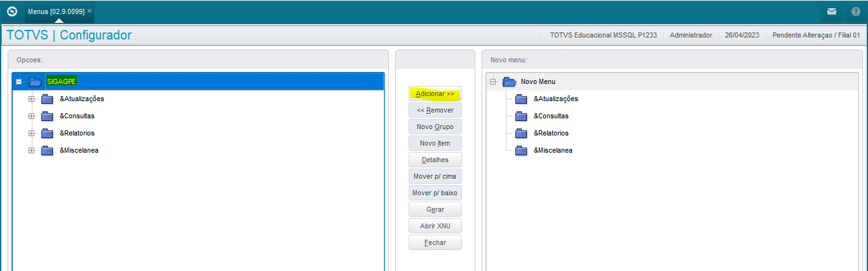Image resolution: width=868 pixels, height=271 pixels.
Task: Click the Mover p/ cima button
Action: point(435,176)
